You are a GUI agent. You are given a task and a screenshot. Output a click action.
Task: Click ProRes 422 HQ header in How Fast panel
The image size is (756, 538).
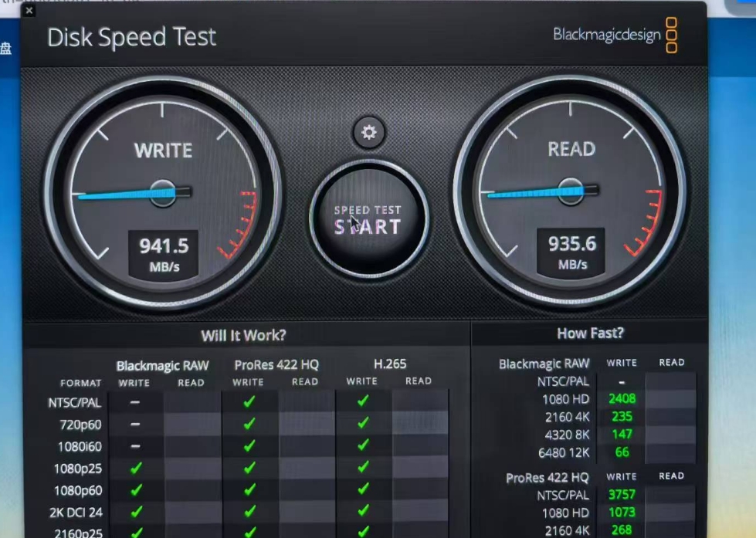548,478
